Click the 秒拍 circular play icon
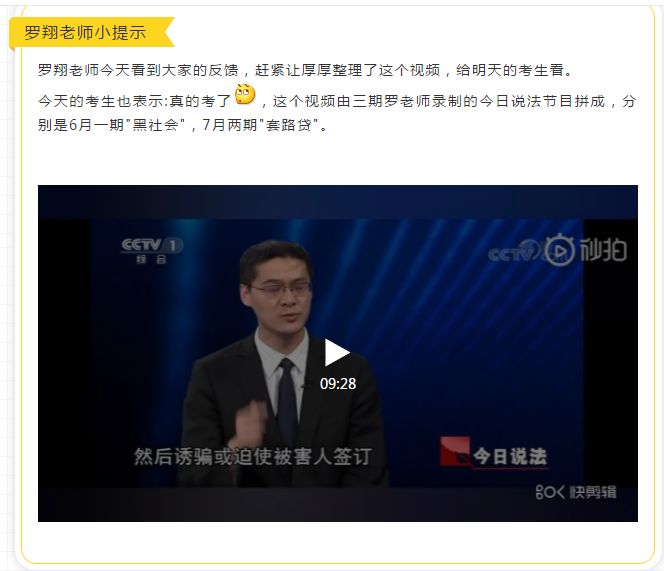664x571 pixels. pyautogui.click(x=559, y=250)
